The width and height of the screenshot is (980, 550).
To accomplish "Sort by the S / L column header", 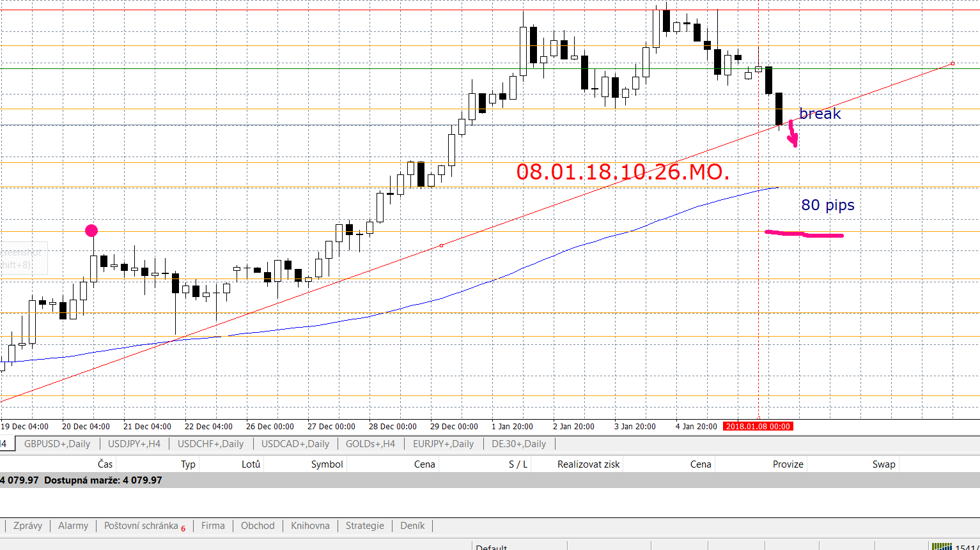I will [518, 464].
